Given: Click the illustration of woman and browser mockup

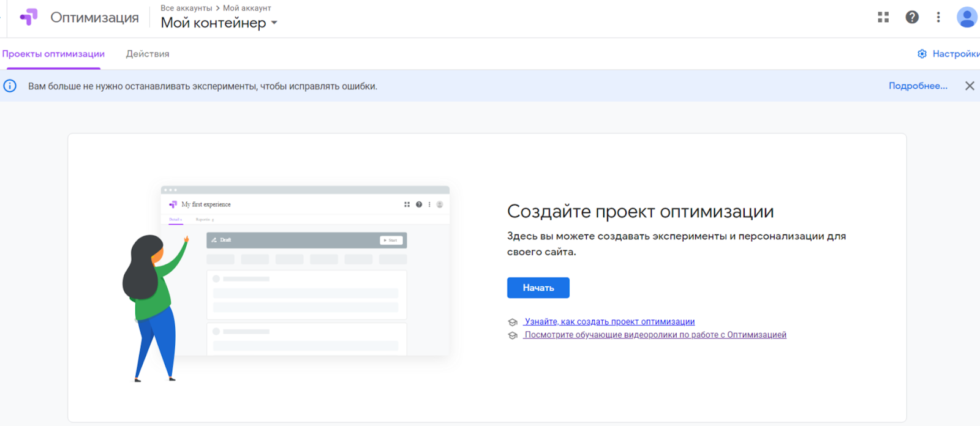Looking at the screenshot, I should click(286, 284).
